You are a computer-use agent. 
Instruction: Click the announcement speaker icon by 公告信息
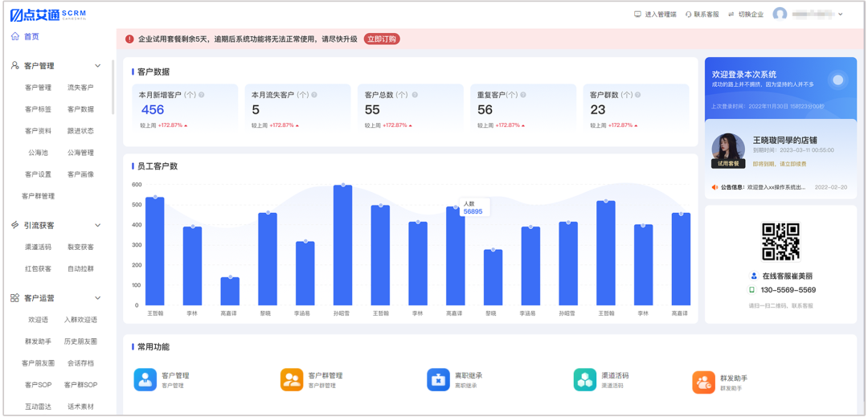[x=714, y=187]
